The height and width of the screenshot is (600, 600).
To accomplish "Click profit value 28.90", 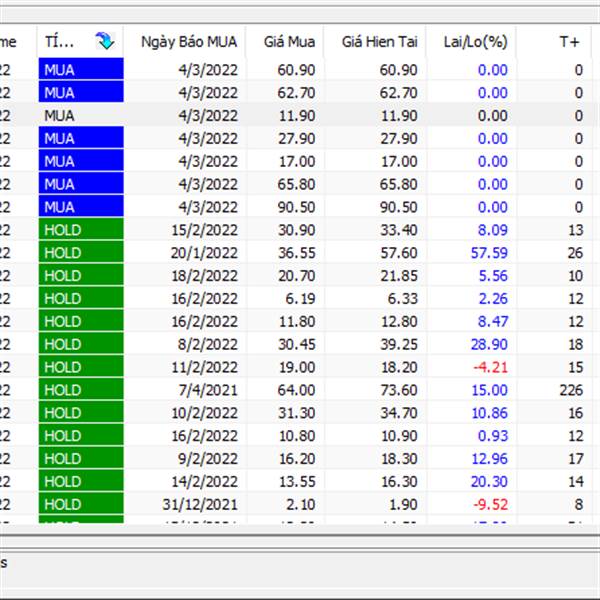I will pyautogui.click(x=489, y=344).
